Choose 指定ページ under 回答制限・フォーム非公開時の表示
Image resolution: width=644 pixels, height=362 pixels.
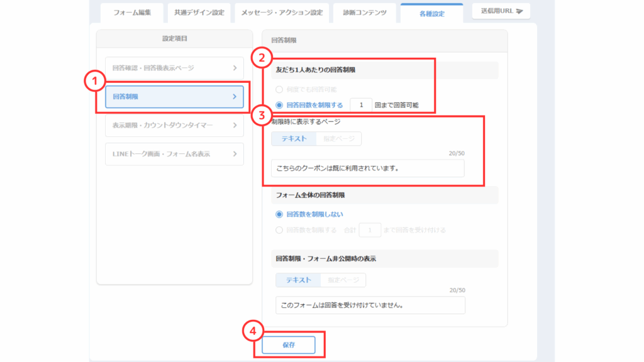click(x=343, y=280)
